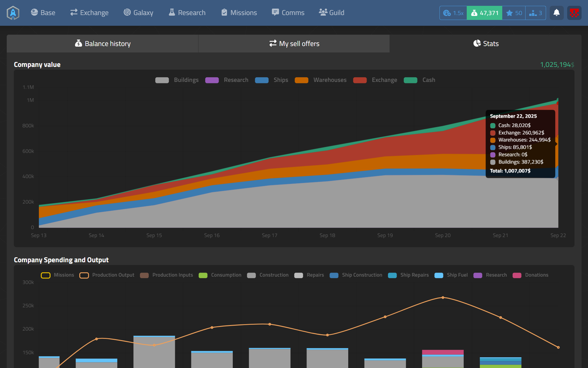Open notifications bell
Image resolution: width=588 pixels, height=368 pixels.
pyautogui.click(x=556, y=13)
